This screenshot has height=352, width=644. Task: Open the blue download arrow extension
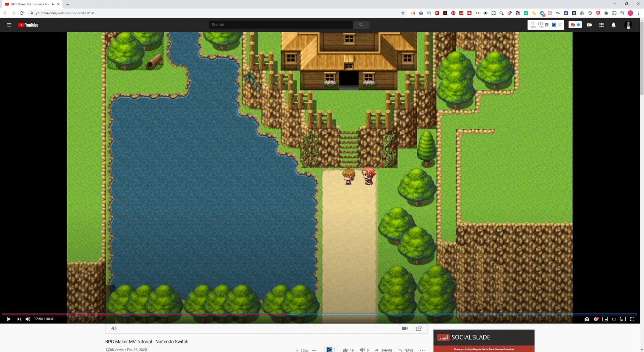pos(566,13)
